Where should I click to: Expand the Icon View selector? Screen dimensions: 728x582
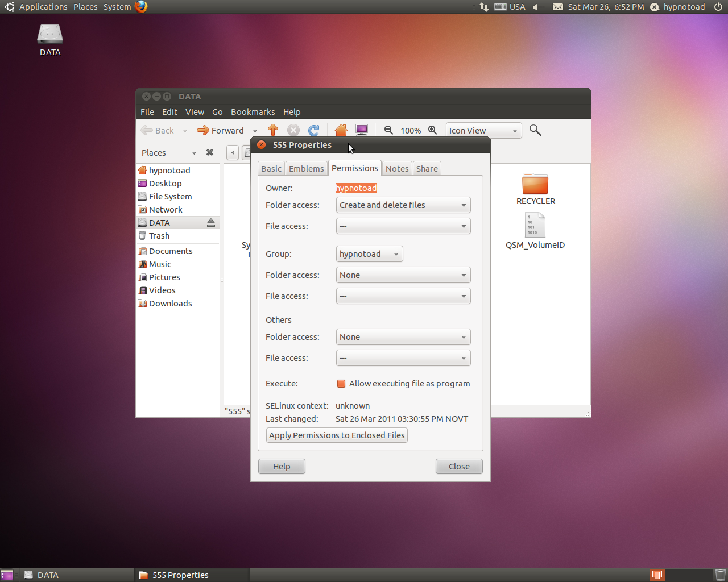click(483, 131)
